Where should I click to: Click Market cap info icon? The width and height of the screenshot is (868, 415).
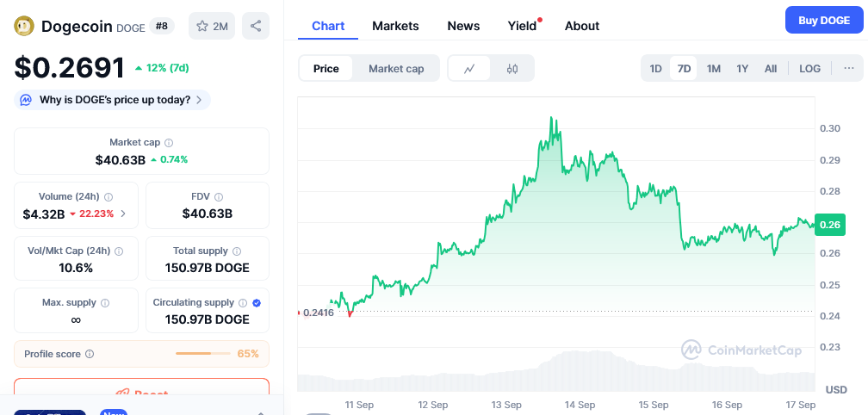point(169,143)
